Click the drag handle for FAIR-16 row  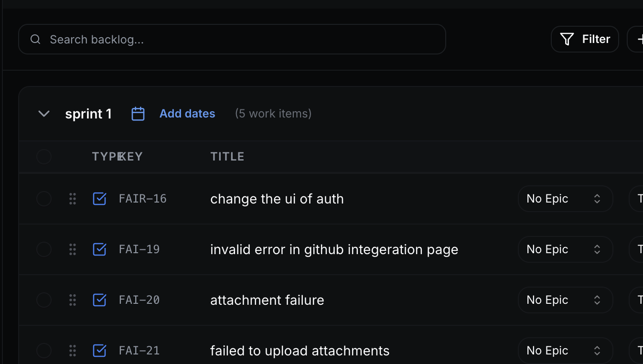coord(73,199)
